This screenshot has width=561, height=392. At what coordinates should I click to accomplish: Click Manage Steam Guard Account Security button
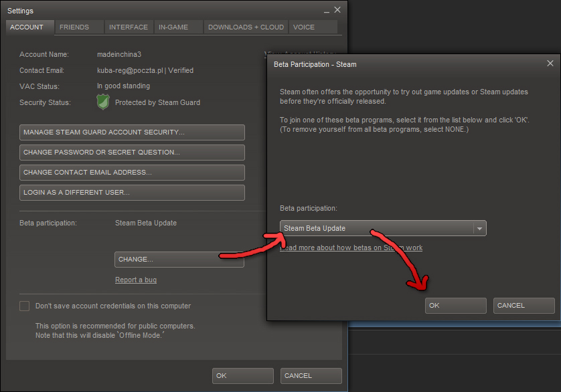[x=132, y=132]
